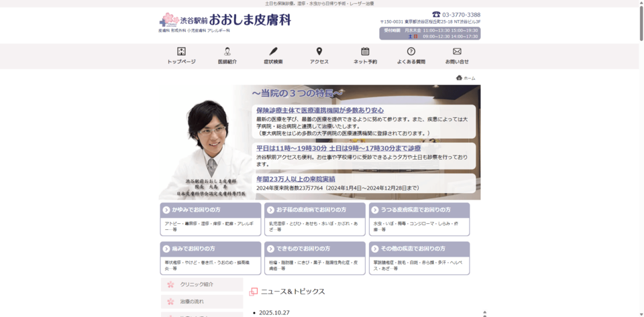Click the お問い合せ envelope icon
The height and width of the screenshot is (317, 644).
tap(457, 52)
